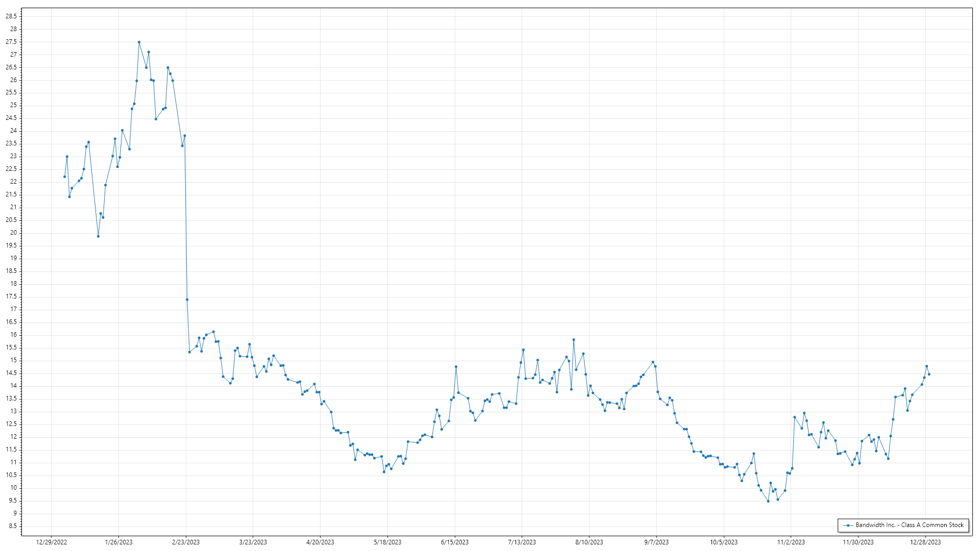Select the 12/28/2023 x-axis date label
Image resolution: width=980 pixels, height=551 pixels.
point(925,542)
